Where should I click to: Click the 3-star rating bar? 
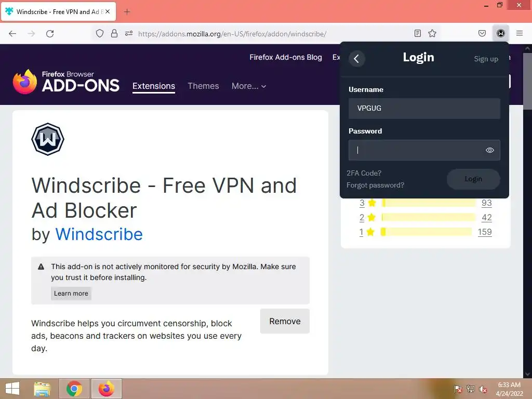pos(429,203)
